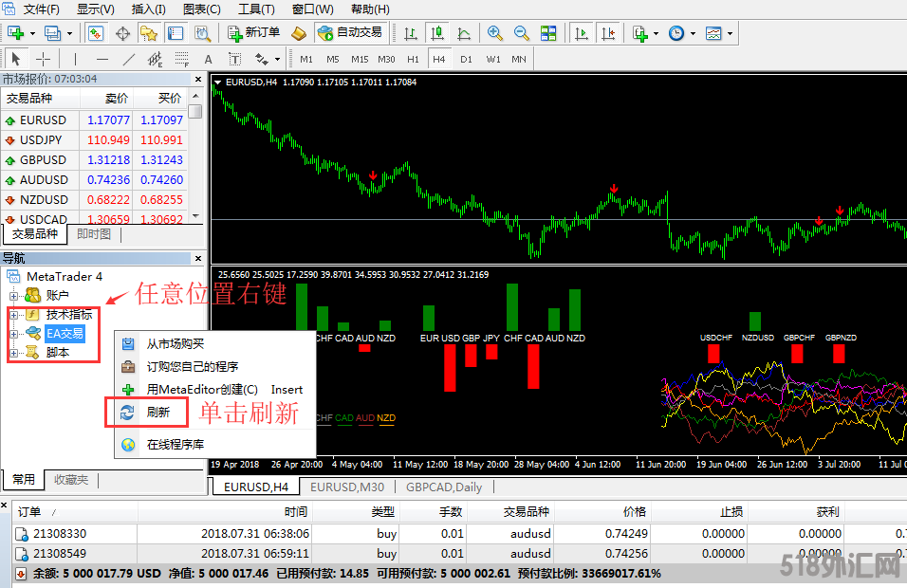Launch MetaEditor from the yellow diamond icon

[299, 33]
